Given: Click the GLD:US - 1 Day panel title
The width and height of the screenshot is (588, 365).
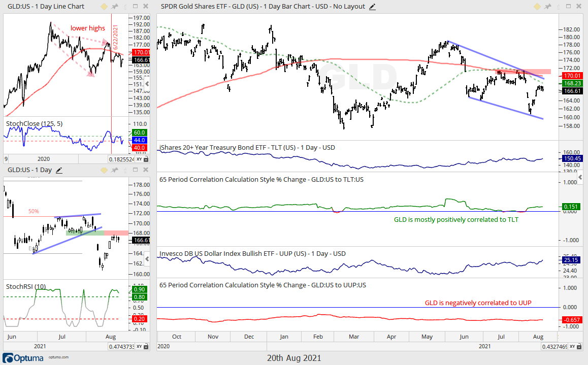Looking at the screenshot, I should [29, 170].
